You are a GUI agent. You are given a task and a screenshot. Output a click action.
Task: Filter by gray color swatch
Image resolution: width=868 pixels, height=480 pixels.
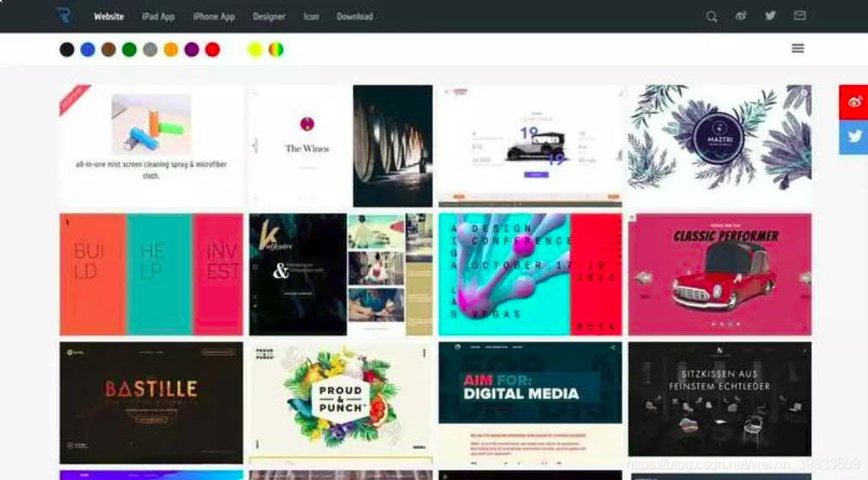[x=150, y=50]
